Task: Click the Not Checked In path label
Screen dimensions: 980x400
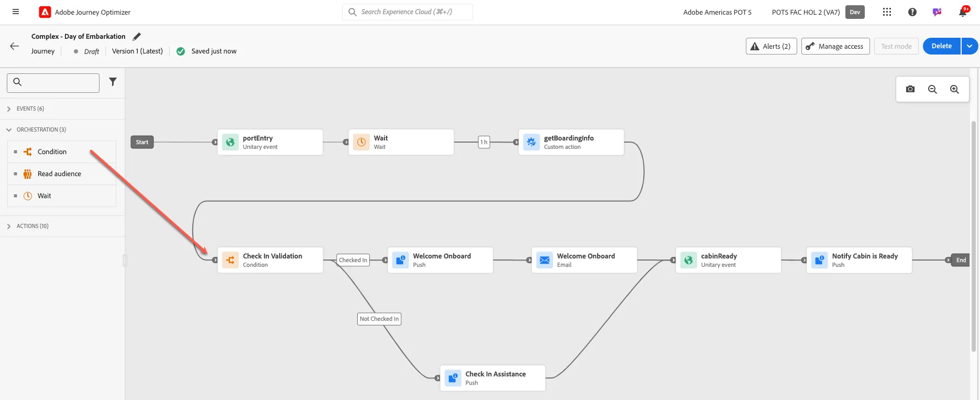Action: tap(379, 319)
